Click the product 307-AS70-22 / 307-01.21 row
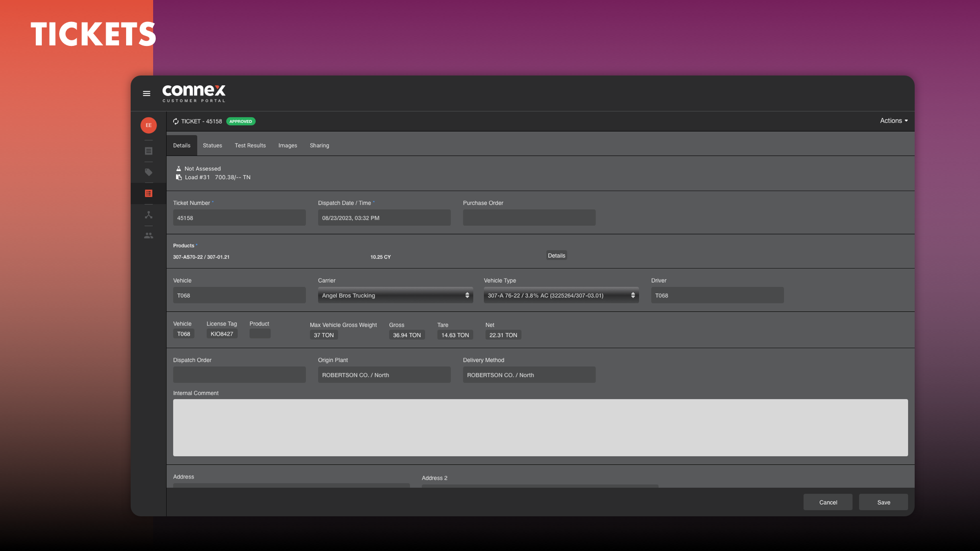This screenshot has height=551, width=980. tap(201, 257)
